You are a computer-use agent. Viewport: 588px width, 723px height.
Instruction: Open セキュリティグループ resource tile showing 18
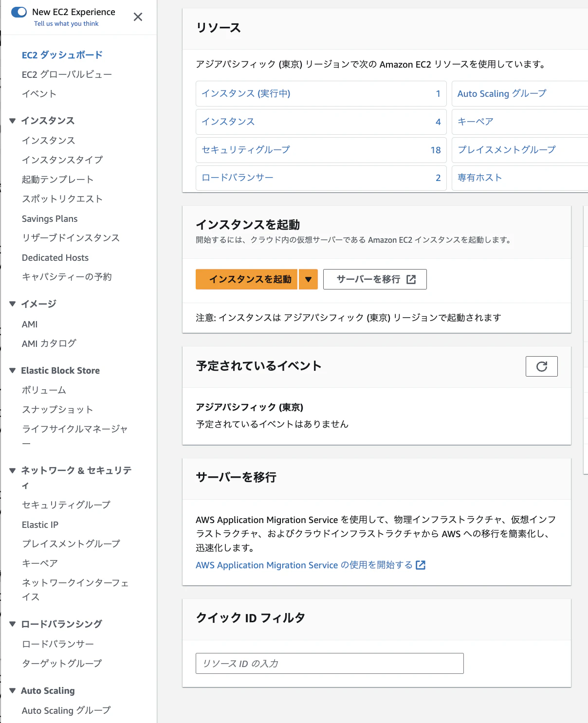click(321, 150)
